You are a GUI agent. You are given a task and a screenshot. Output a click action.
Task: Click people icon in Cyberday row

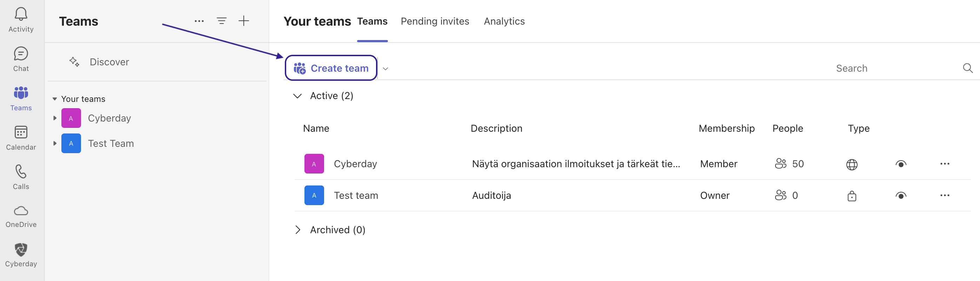point(780,164)
